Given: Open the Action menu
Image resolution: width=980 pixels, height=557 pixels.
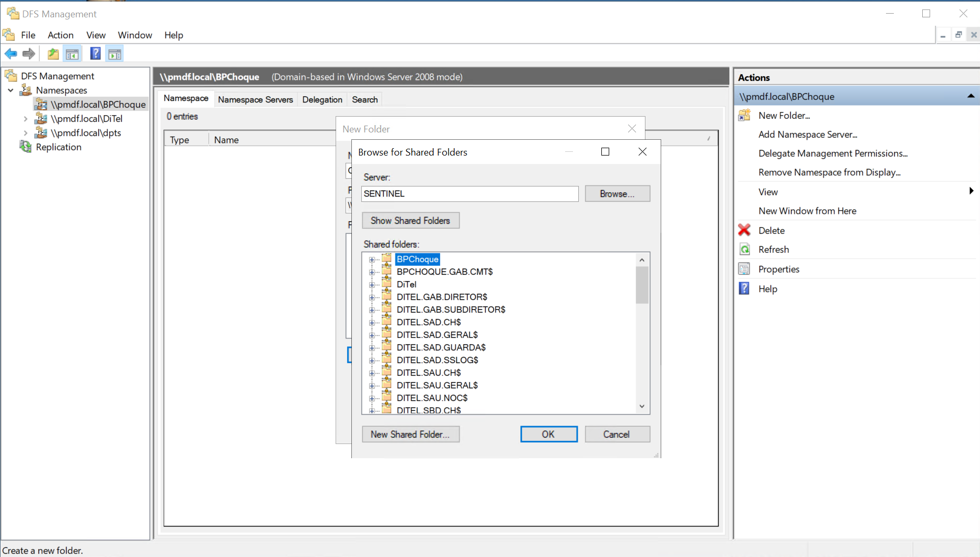Looking at the screenshot, I should click(60, 35).
